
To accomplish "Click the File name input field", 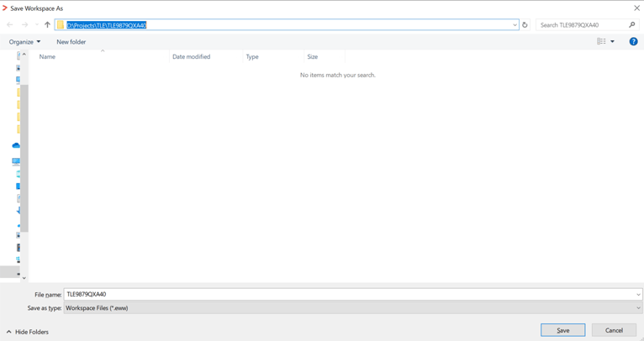I will (x=349, y=295).
